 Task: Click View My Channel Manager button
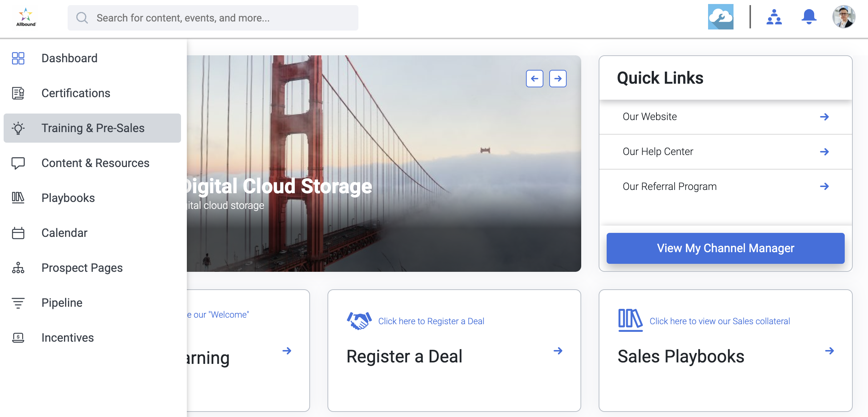[726, 248]
